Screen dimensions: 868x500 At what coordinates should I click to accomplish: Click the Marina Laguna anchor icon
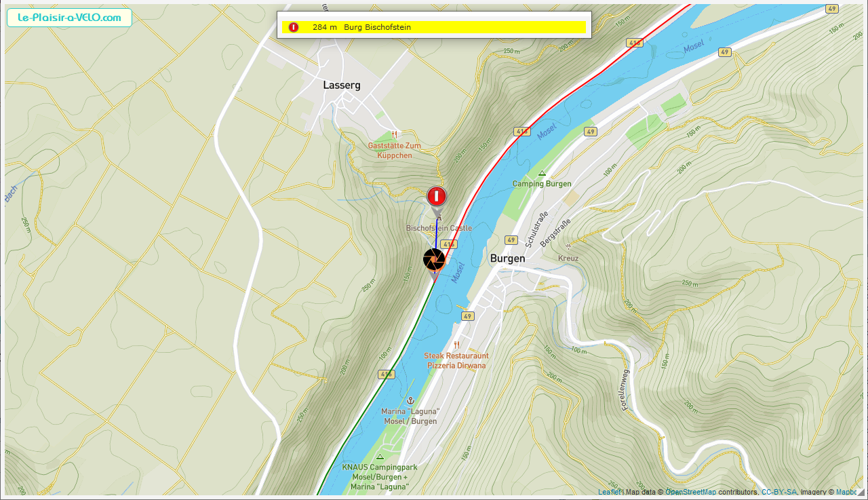coord(410,401)
